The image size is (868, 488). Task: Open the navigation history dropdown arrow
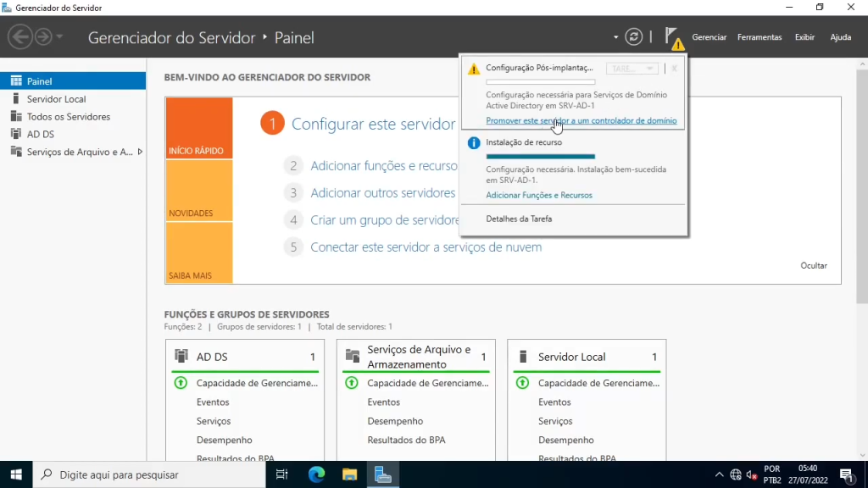pos(59,37)
